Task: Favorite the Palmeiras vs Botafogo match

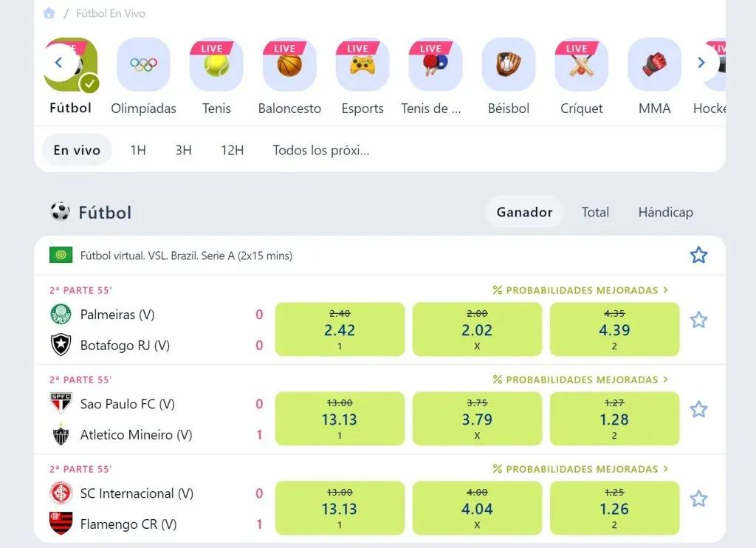Action: (x=698, y=320)
